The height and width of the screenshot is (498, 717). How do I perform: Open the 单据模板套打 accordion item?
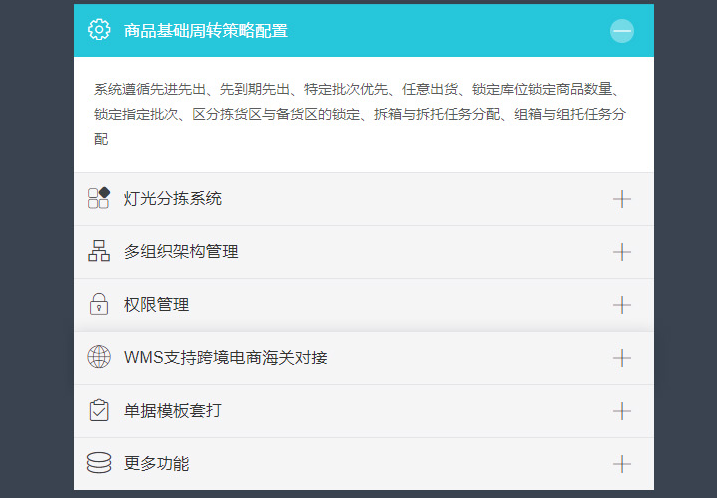pyautogui.click(x=364, y=411)
